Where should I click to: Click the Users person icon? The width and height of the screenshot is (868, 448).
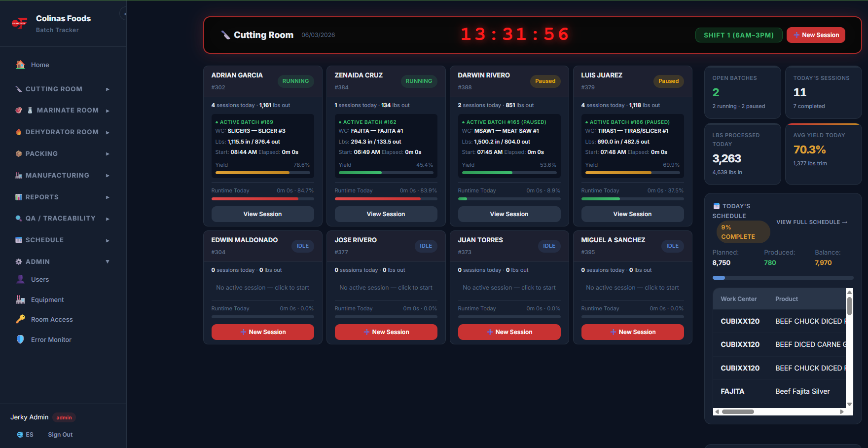click(20, 279)
